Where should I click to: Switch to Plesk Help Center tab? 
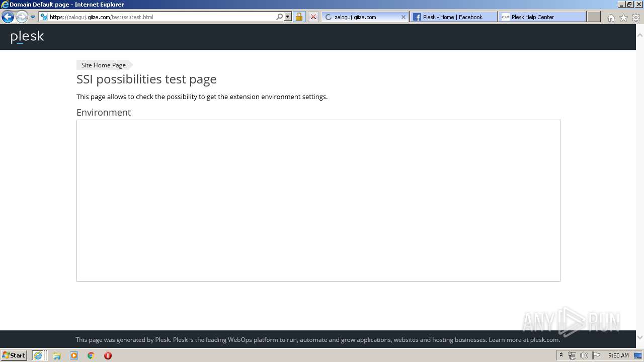(x=542, y=17)
